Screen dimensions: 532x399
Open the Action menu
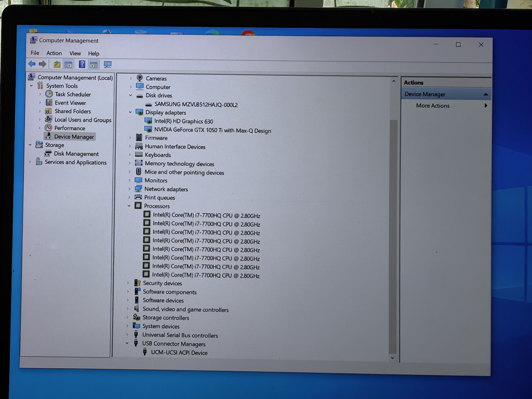pos(54,53)
